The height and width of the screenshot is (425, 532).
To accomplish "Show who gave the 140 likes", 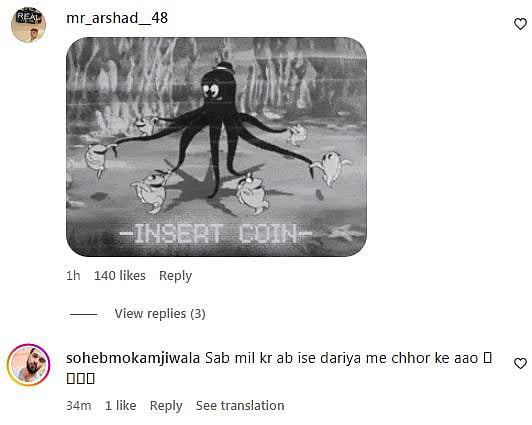I will [120, 275].
